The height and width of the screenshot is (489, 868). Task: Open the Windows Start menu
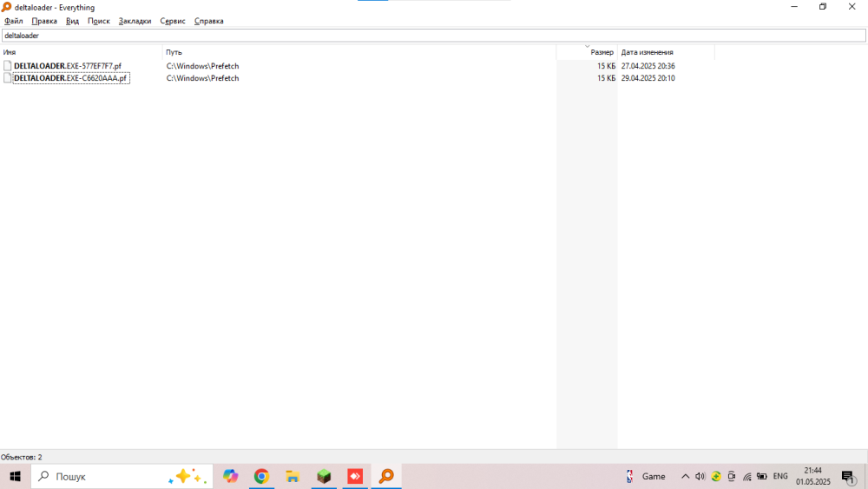click(15, 476)
